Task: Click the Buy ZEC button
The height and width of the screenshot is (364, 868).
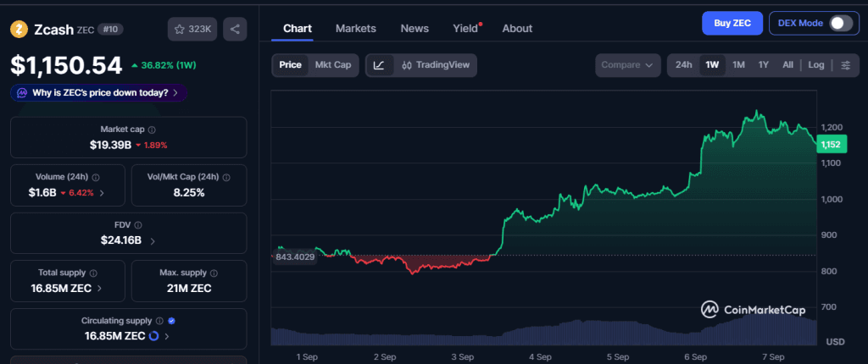Action: [x=732, y=23]
